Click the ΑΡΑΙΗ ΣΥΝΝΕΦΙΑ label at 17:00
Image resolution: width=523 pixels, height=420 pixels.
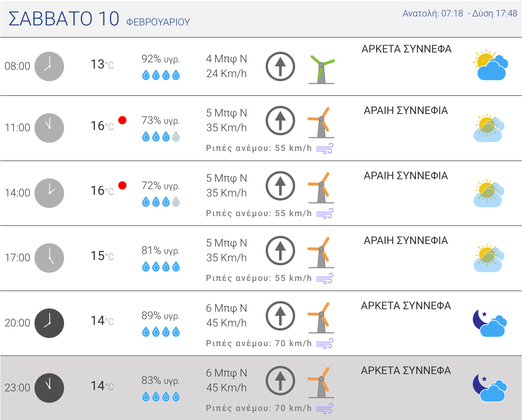406,241
